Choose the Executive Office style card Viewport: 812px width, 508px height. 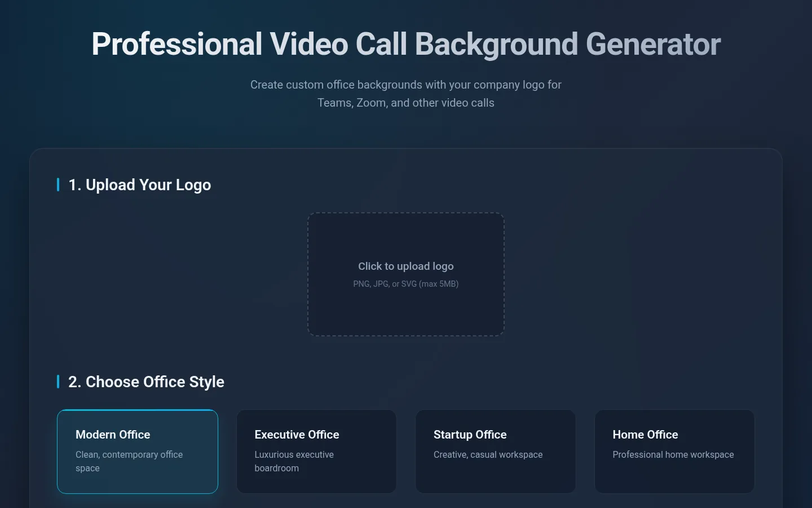316,452
